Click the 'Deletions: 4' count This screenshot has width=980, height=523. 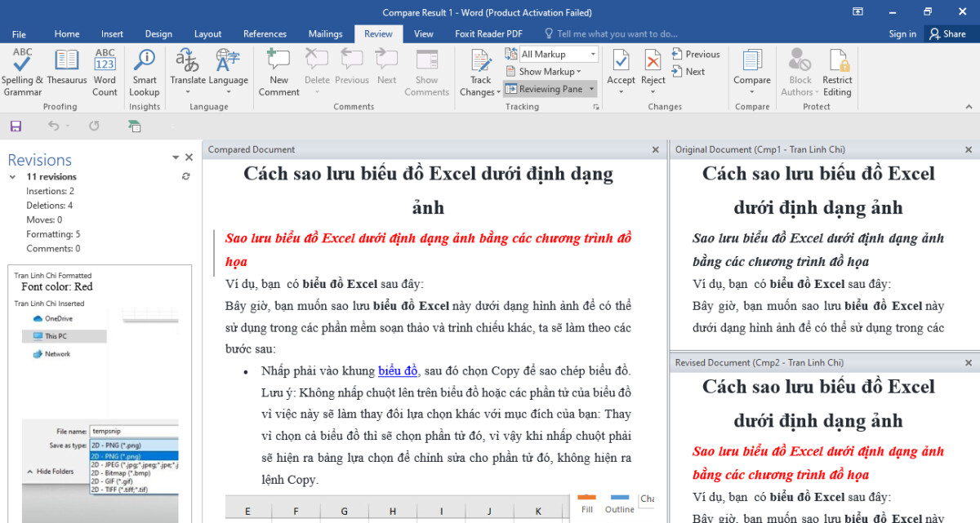point(49,206)
